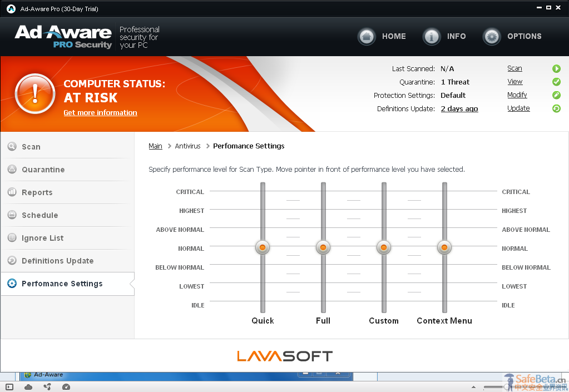This screenshot has height=392, width=569.
Task: Click the green checkmark icon beside View
Action: tap(556, 82)
